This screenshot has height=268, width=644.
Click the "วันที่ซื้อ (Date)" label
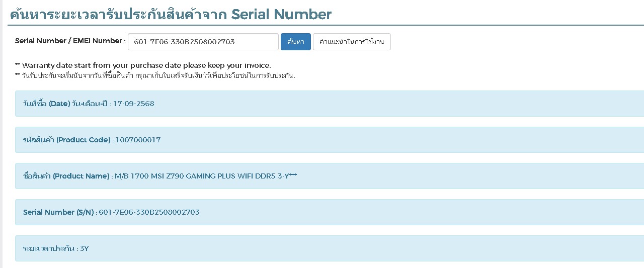click(46, 104)
